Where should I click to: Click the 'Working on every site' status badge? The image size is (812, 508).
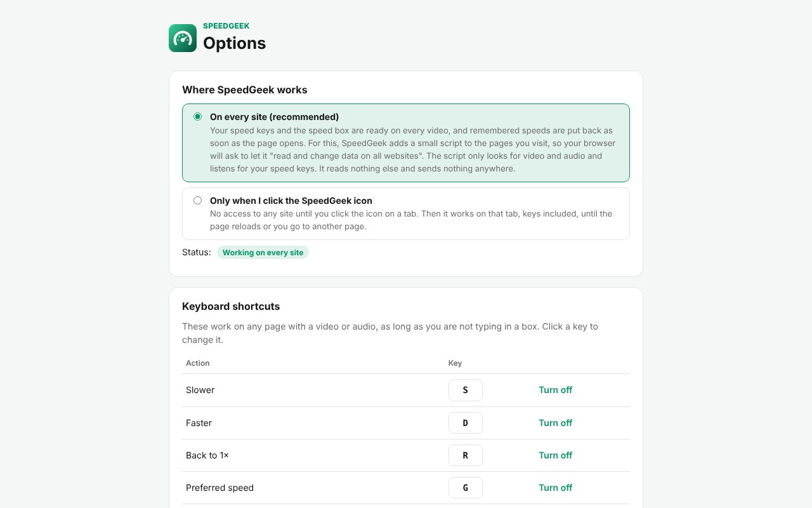pyautogui.click(x=263, y=253)
